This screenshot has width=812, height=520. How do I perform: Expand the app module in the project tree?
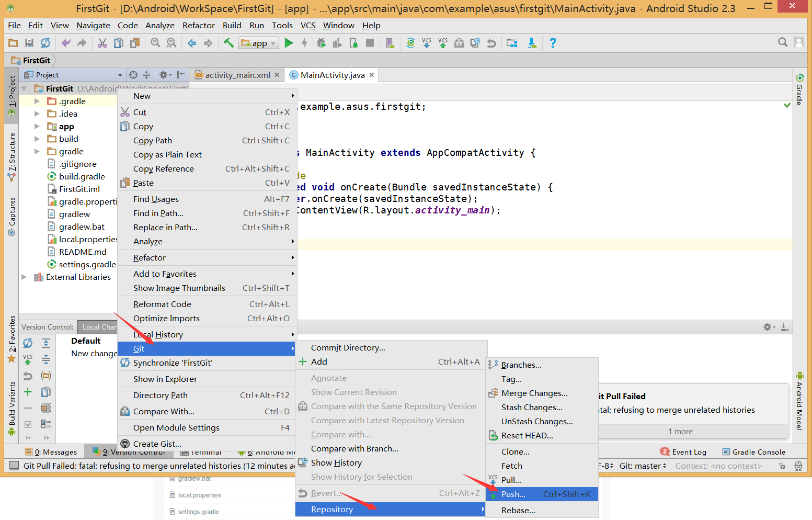click(x=37, y=126)
